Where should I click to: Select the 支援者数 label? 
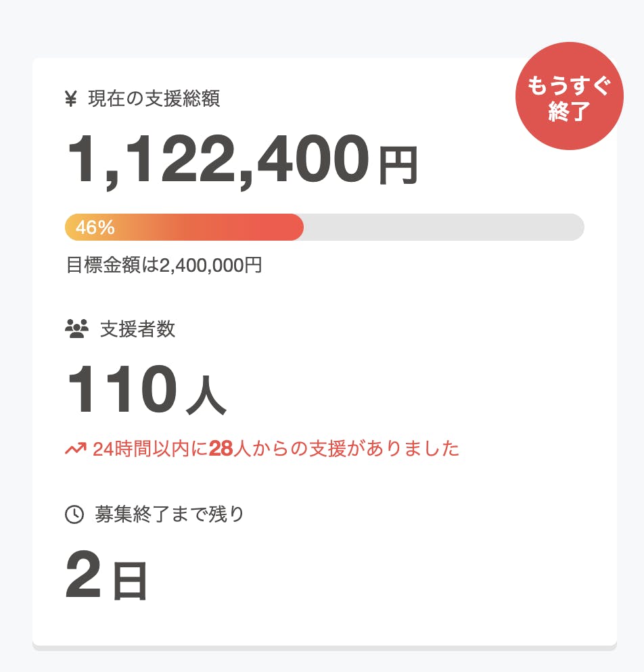pos(138,329)
